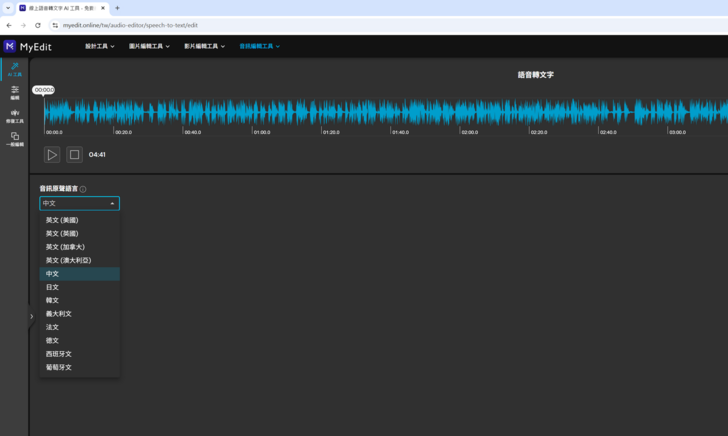Select the 一般編輯 sidebar icon
Viewport: 728px width, 436px height.
click(15, 139)
